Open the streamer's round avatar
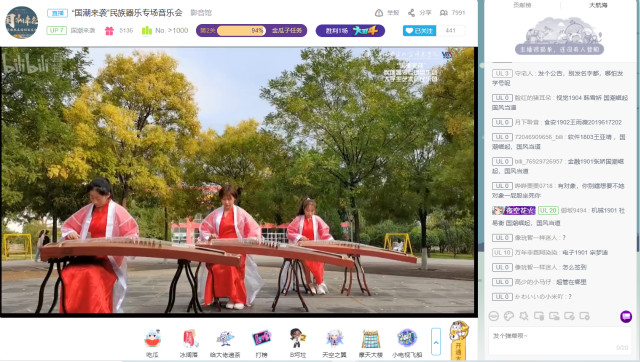 pyautogui.click(x=21, y=22)
